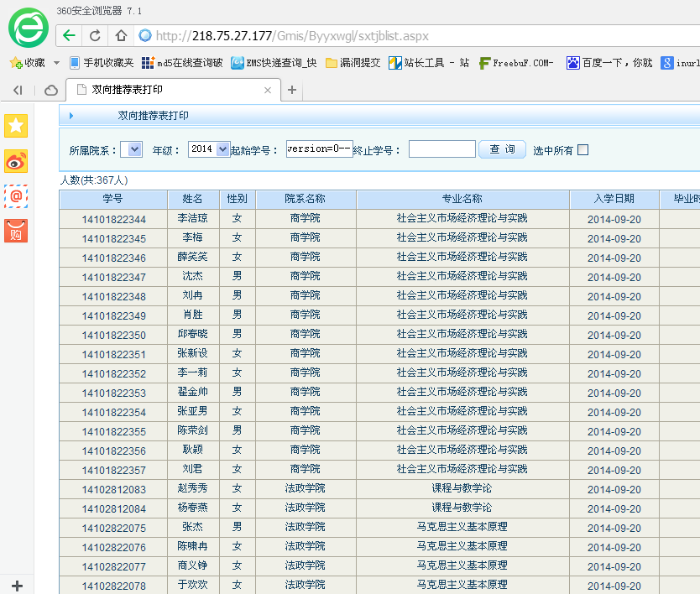Open the yellow star favorites sidebar icon
Image resolution: width=700 pixels, height=594 pixels.
pyautogui.click(x=16, y=126)
